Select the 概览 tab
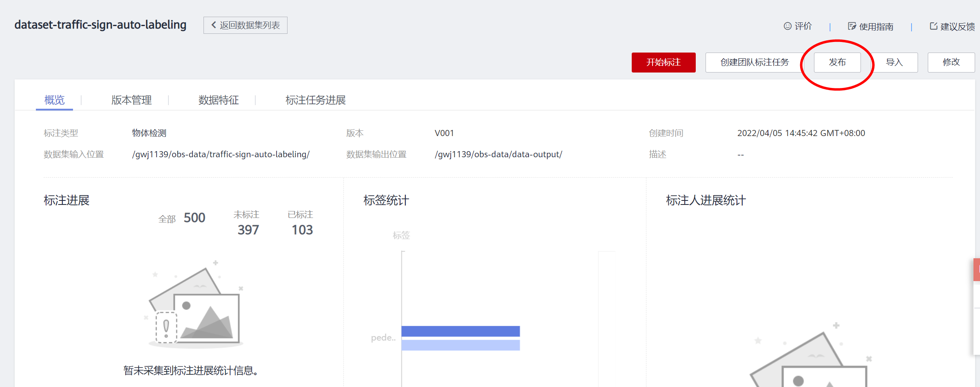Screen dimensions: 980x387 pos(54,100)
